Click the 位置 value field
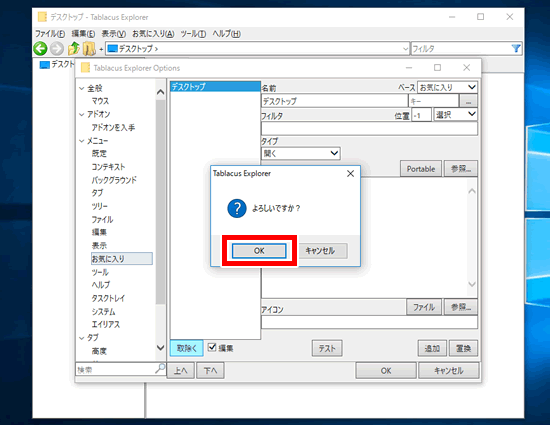The width and height of the screenshot is (550, 425). click(422, 115)
